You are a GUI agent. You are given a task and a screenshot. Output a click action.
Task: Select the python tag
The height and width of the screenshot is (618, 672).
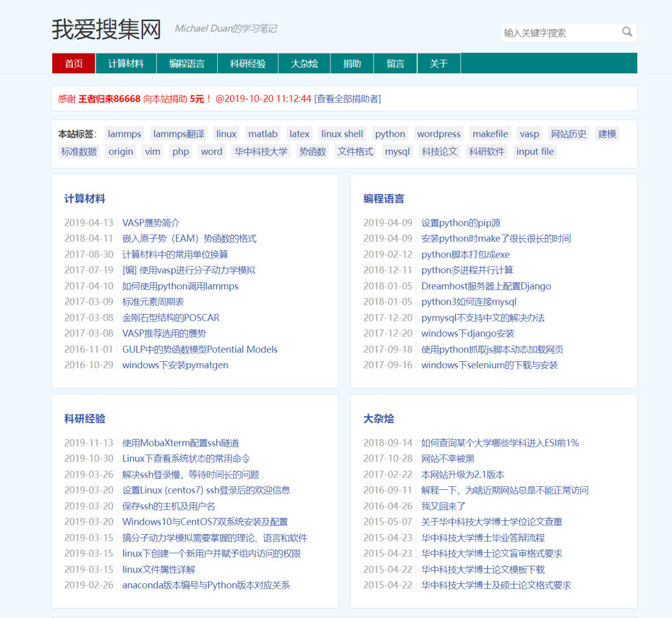pos(390,134)
